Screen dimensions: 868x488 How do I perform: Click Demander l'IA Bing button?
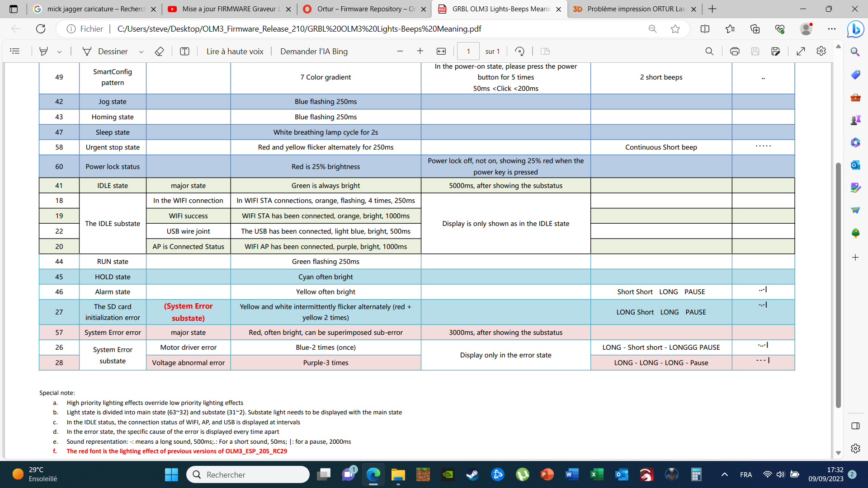point(314,51)
